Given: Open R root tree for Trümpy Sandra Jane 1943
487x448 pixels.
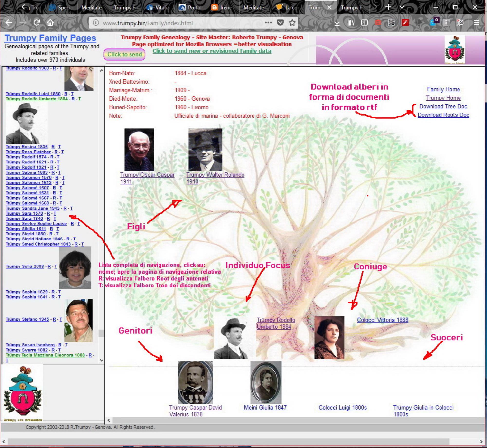Looking at the screenshot, I should (x=65, y=208).
